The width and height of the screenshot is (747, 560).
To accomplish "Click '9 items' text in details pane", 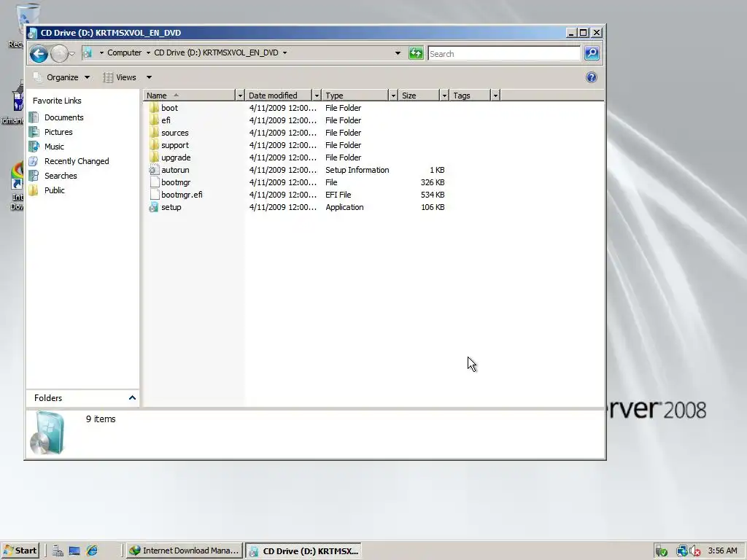I will 101,419.
